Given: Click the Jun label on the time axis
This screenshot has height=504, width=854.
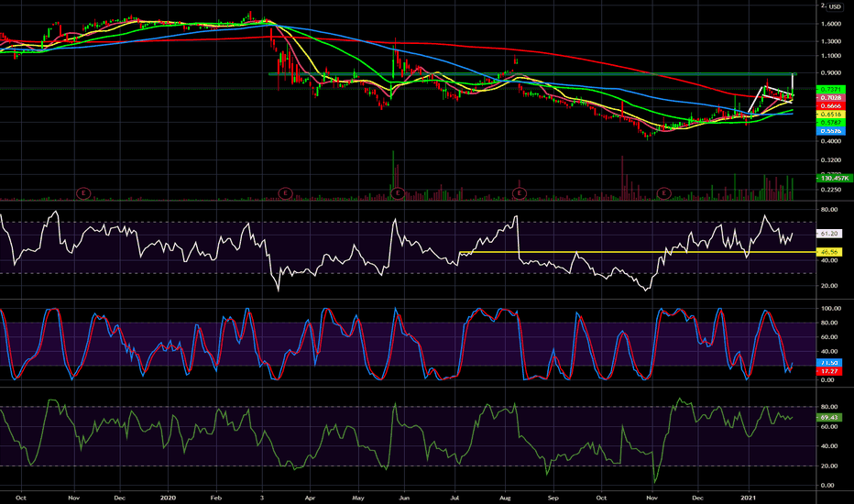Looking at the screenshot, I should [404, 498].
